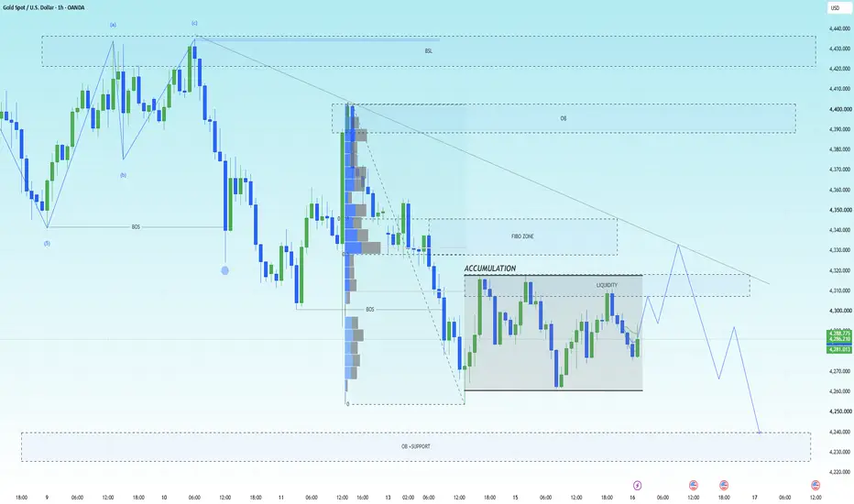Click the (a) wave label
This screenshot has width=854, height=504.
coord(113,25)
